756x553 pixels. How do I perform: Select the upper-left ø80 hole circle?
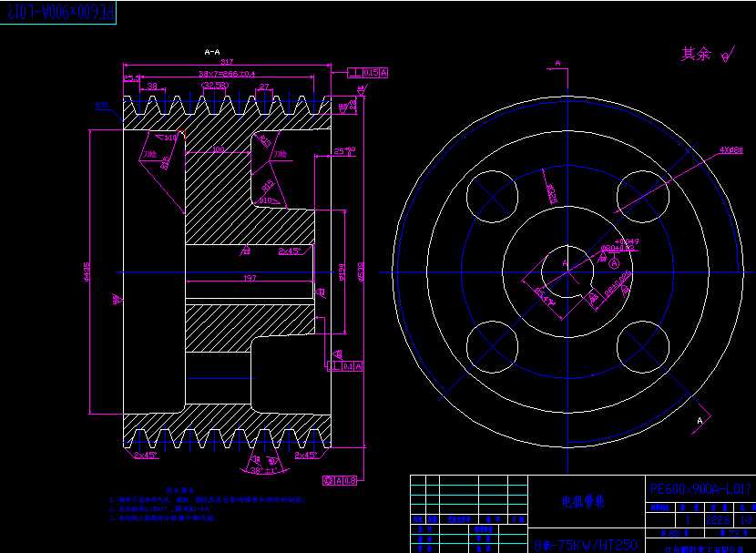coord(492,197)
